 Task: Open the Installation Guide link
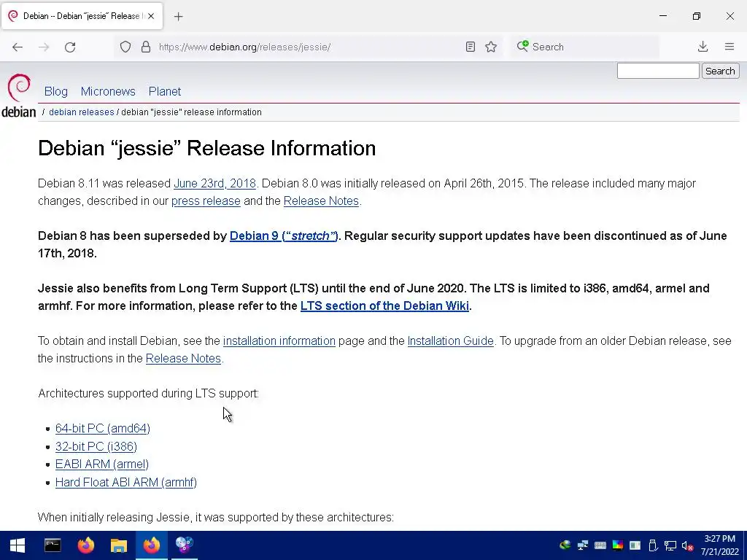click(451, 341)
